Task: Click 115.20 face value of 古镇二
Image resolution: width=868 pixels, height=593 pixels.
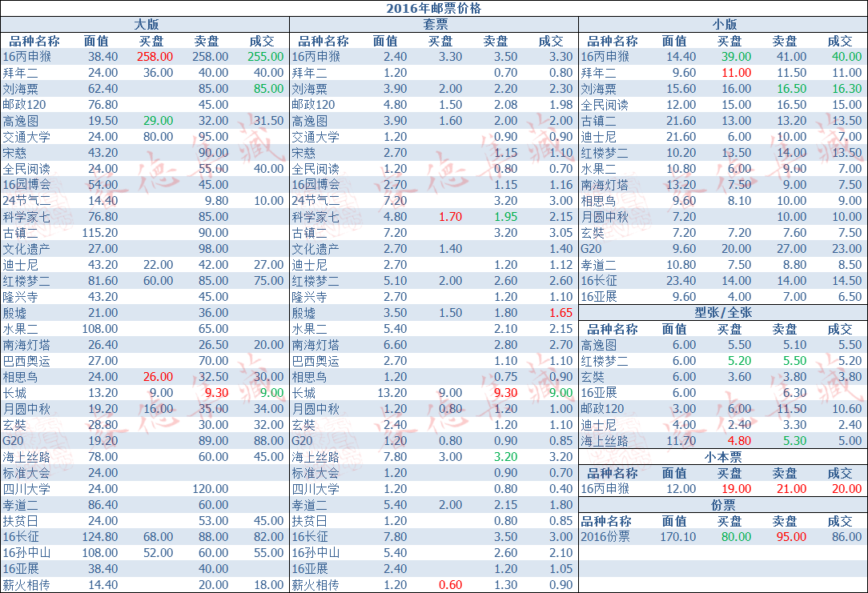Action: click(99, 233)
